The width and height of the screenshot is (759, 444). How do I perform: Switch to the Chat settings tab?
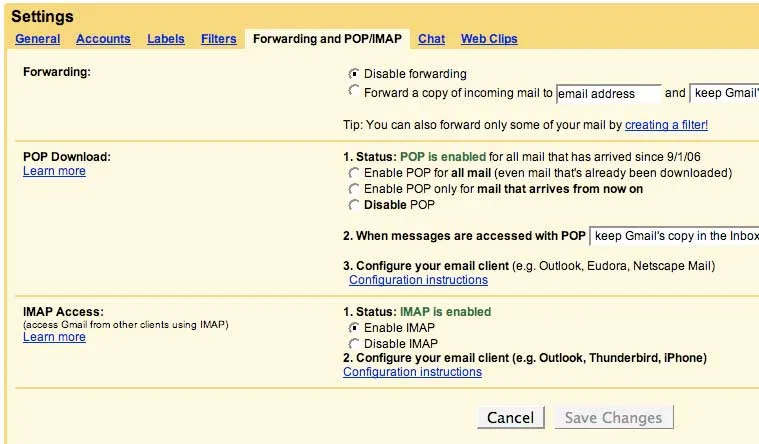pyautogui.click(x=431, y=39)
